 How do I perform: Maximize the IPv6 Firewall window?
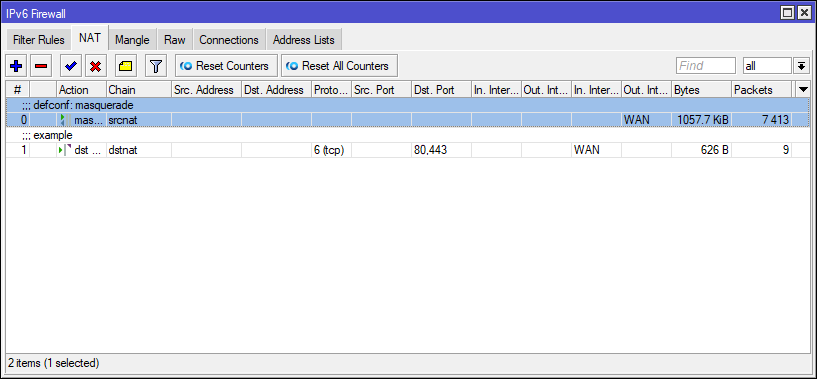[788, 13]
